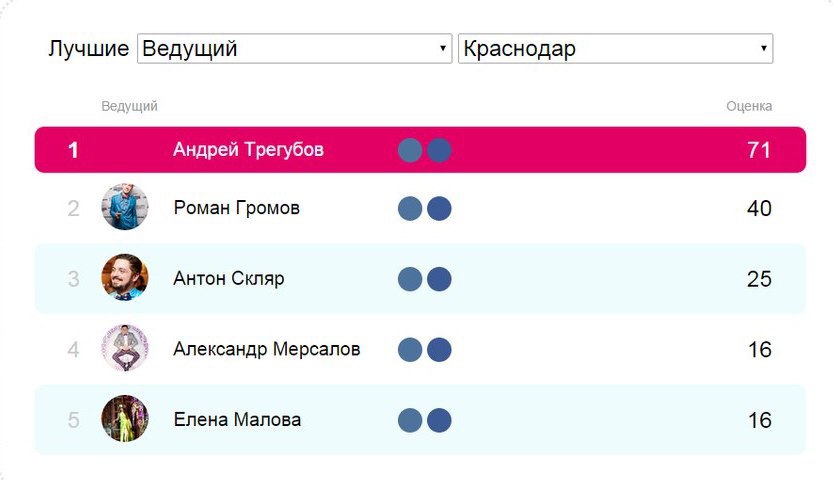Image resolution: width=833 pixels, height=480 pixels.
Task: Click lighter blue circle beside Антон Скляр
Action: point(410,279)
